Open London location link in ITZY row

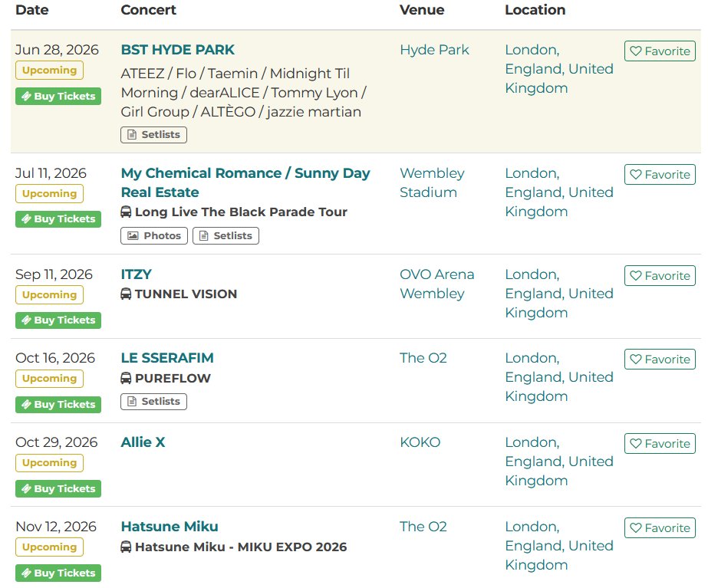[559, 294]
